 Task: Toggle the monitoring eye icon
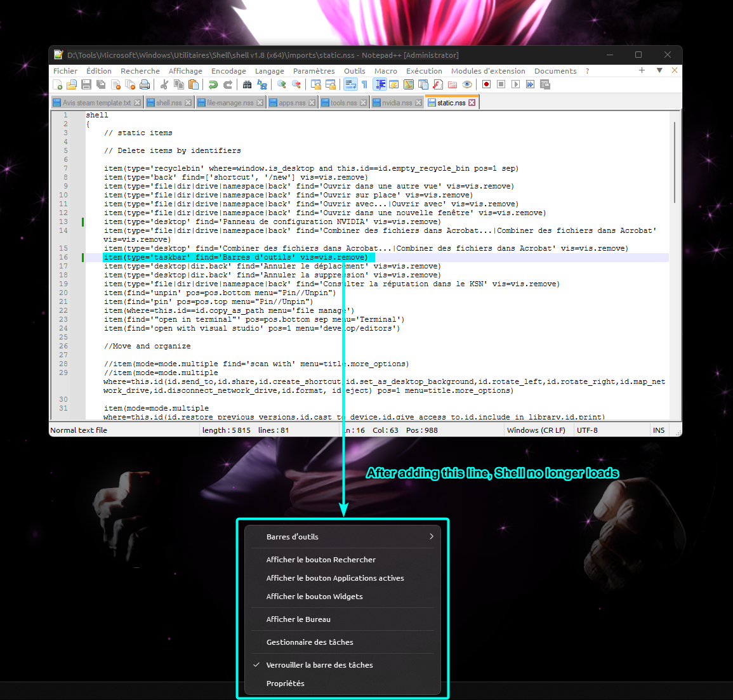coord(466,84)
